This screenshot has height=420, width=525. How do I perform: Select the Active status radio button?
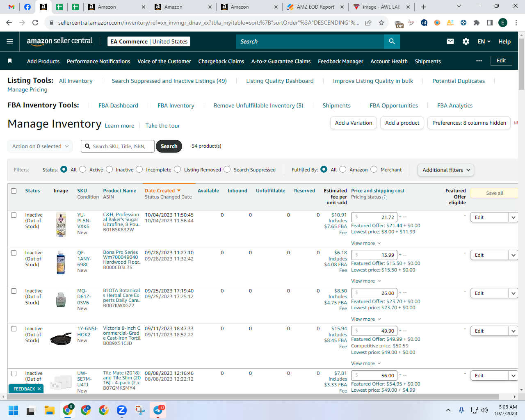83,169
